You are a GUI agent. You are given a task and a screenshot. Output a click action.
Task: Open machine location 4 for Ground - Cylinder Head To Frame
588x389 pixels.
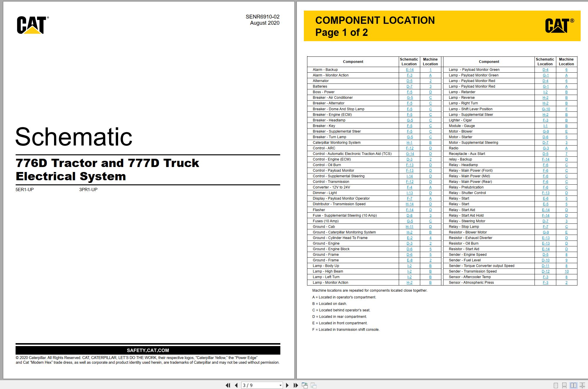point(430,238)
